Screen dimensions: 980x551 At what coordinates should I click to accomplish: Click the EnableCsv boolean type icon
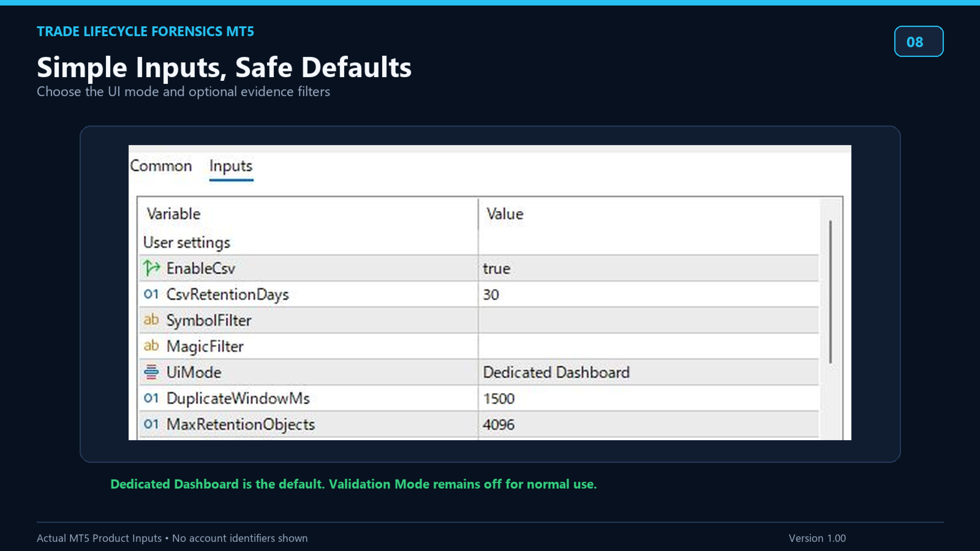[x=151, y=268]
